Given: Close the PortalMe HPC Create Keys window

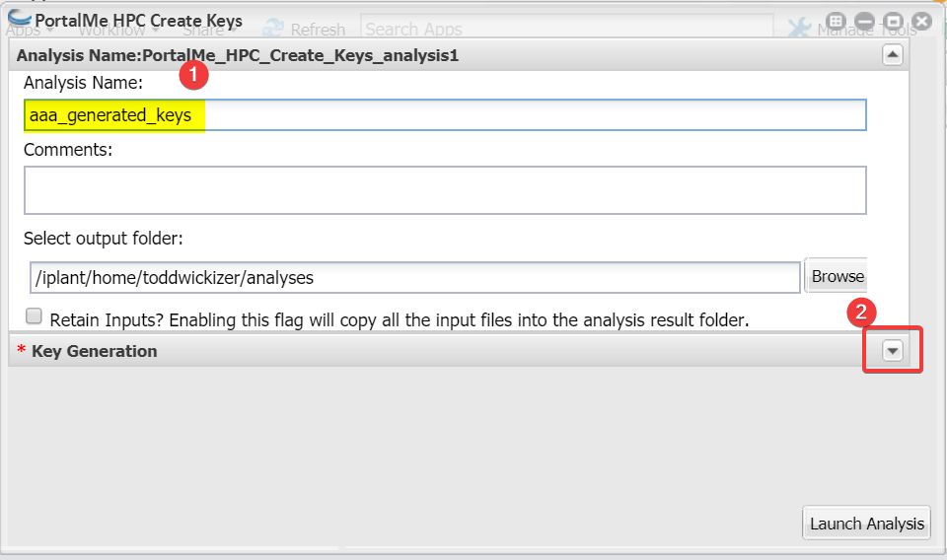Looking at the screenshot, I should click(x=922, y=22).
